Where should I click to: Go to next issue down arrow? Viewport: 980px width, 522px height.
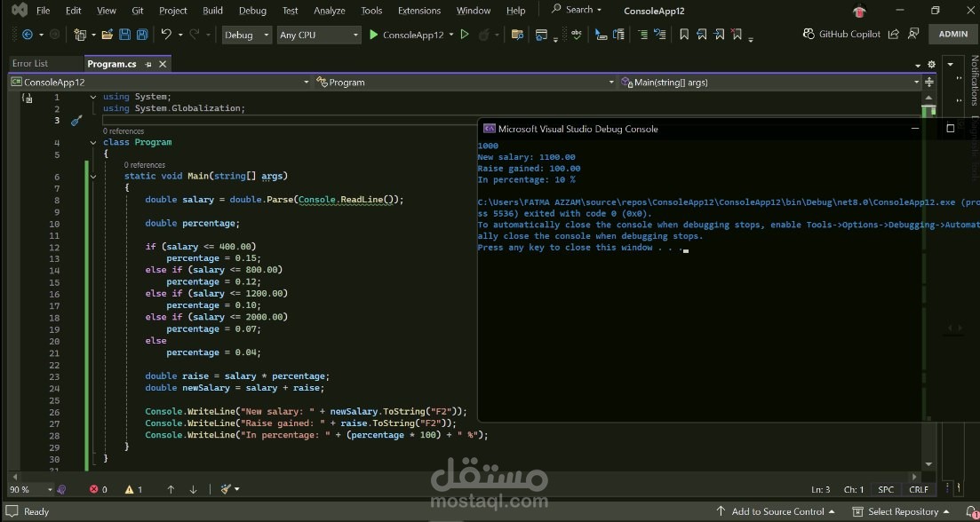193,489
